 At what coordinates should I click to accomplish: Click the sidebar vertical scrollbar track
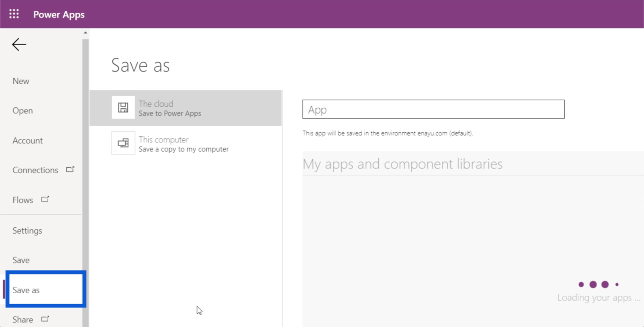click(85, 184)
